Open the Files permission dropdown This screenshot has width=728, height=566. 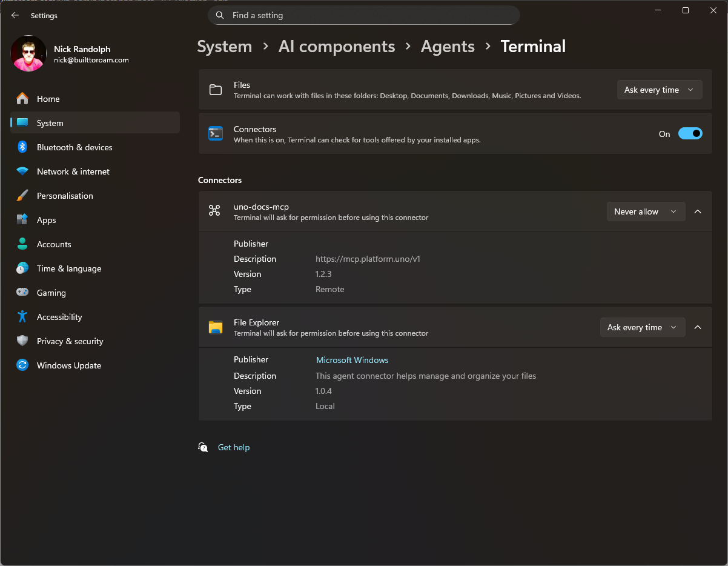click(659, 90)
